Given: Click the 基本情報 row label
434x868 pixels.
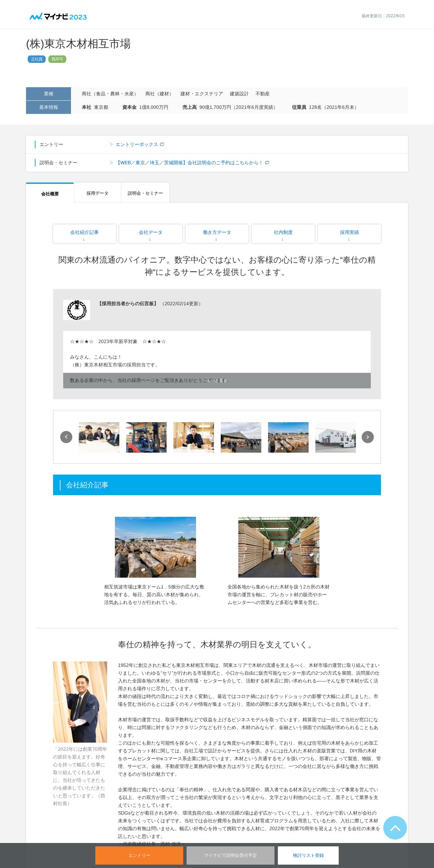Looking at the screenshot, I should (48, 107).
